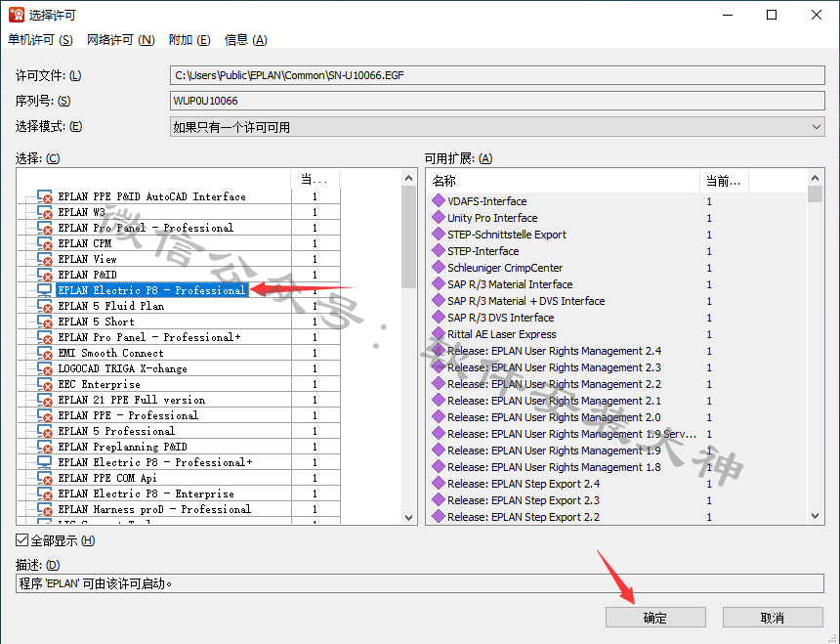Screen dimensions: 840x644
Task: Click the 名称 column header
Action: [563, 181]
